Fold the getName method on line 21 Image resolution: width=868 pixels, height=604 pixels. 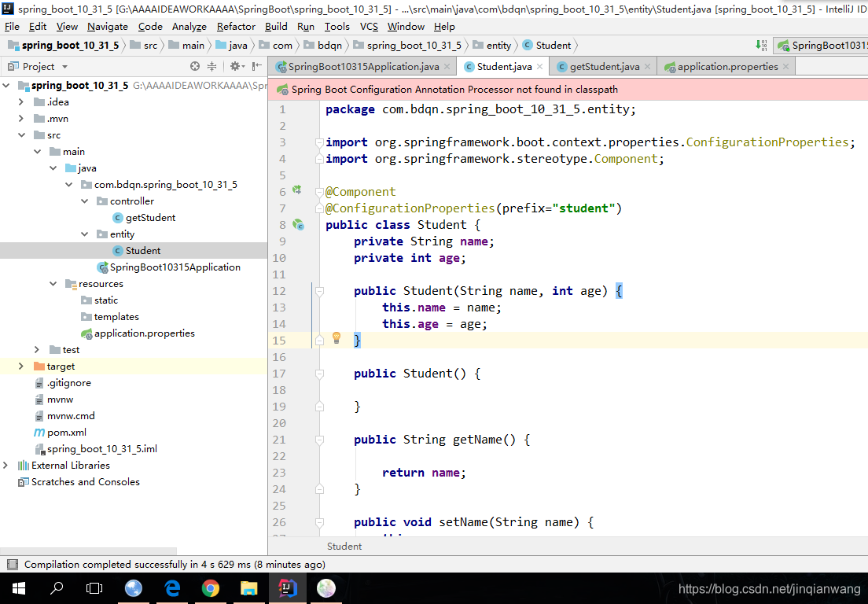319,440
